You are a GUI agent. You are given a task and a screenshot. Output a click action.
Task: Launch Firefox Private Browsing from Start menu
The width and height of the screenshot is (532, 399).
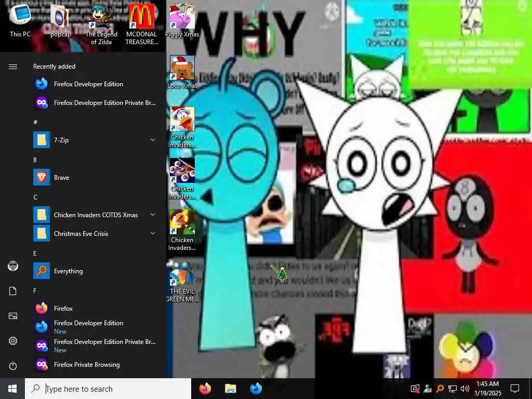95,364
